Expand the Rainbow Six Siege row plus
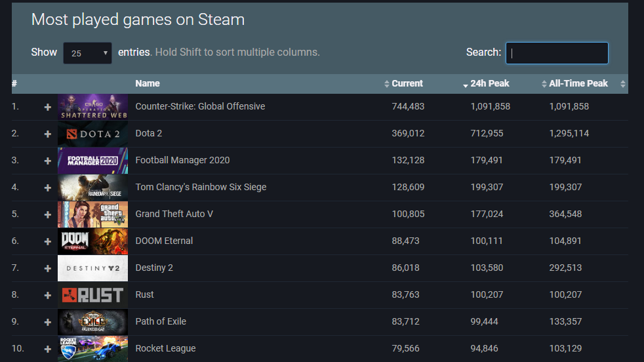Image resolution: width=644 pixels, height=362 pixels. tap(48, 188)
